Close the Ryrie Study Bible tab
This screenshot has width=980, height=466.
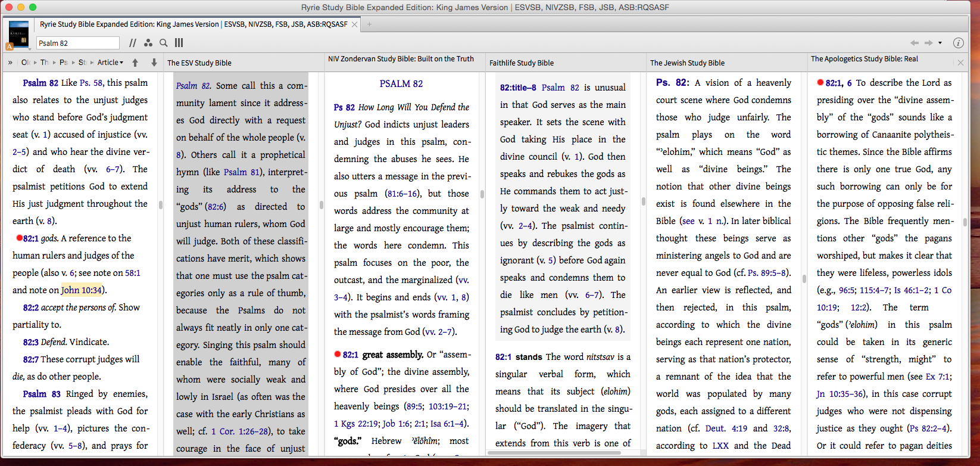(354, 24)
